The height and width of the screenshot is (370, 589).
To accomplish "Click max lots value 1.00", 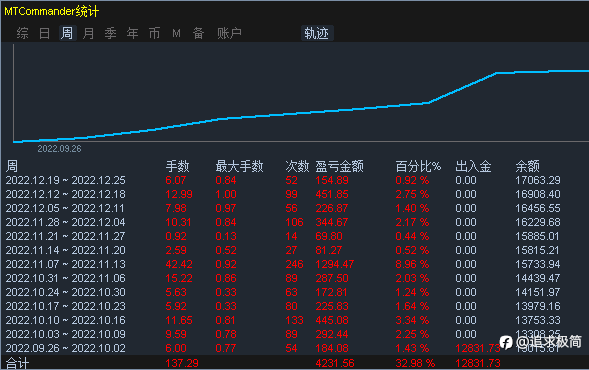I will [226, 194].
